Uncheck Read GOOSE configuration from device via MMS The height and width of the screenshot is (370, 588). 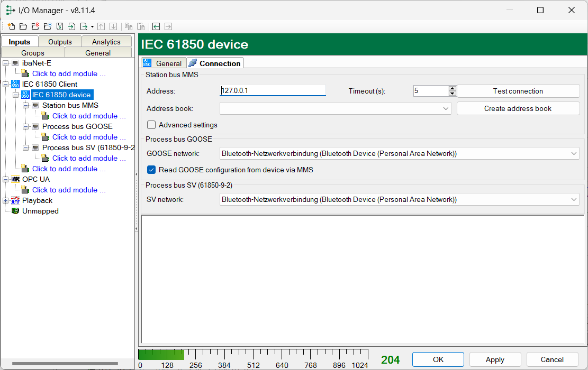[151, 170]
